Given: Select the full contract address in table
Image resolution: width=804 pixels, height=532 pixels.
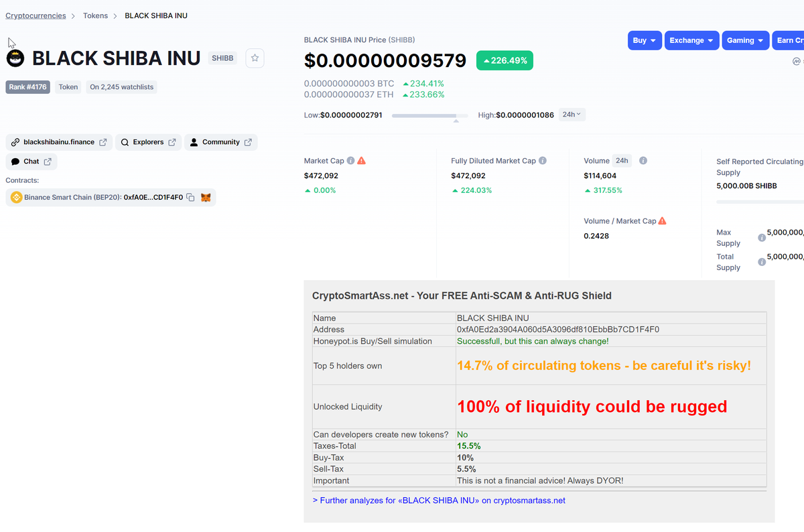Looking at the screenshot, I should (x=558, y=330).
